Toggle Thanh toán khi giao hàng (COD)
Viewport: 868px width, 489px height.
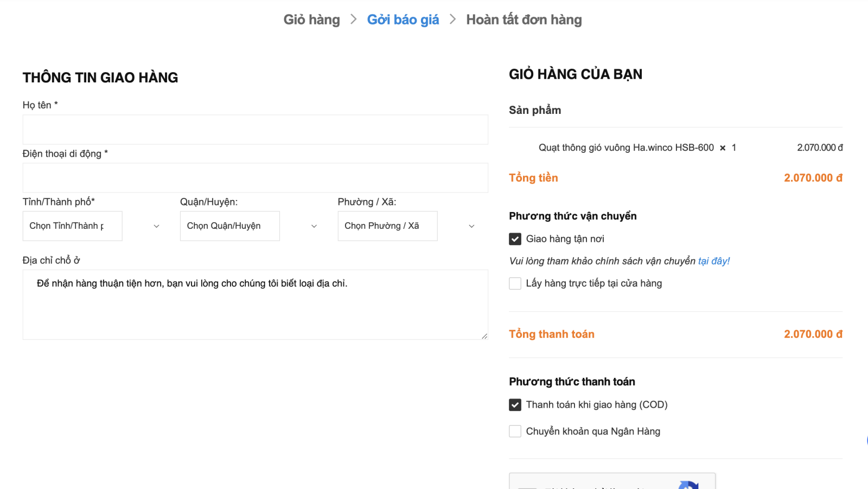pos(515,405)
